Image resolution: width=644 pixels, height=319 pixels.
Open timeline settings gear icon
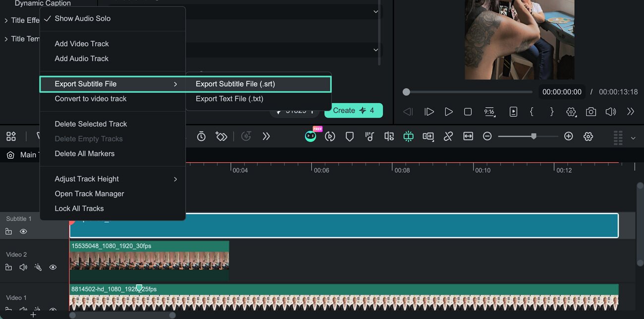tap(589, 136)
